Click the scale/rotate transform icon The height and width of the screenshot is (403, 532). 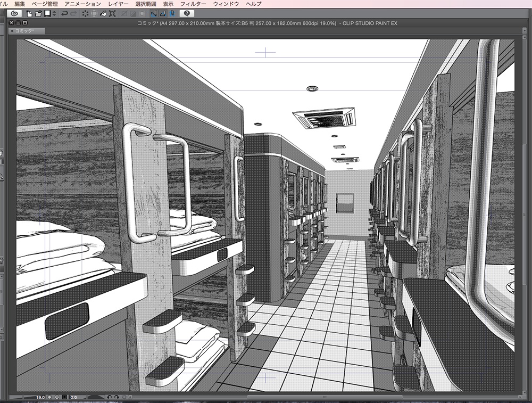pos(112,14)
